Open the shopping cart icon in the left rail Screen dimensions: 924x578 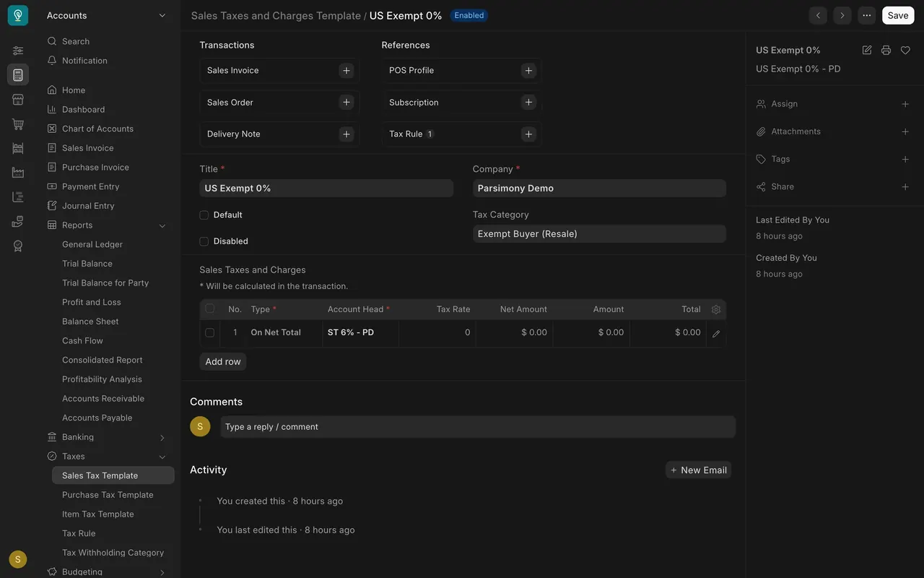[x=18, y=124]
